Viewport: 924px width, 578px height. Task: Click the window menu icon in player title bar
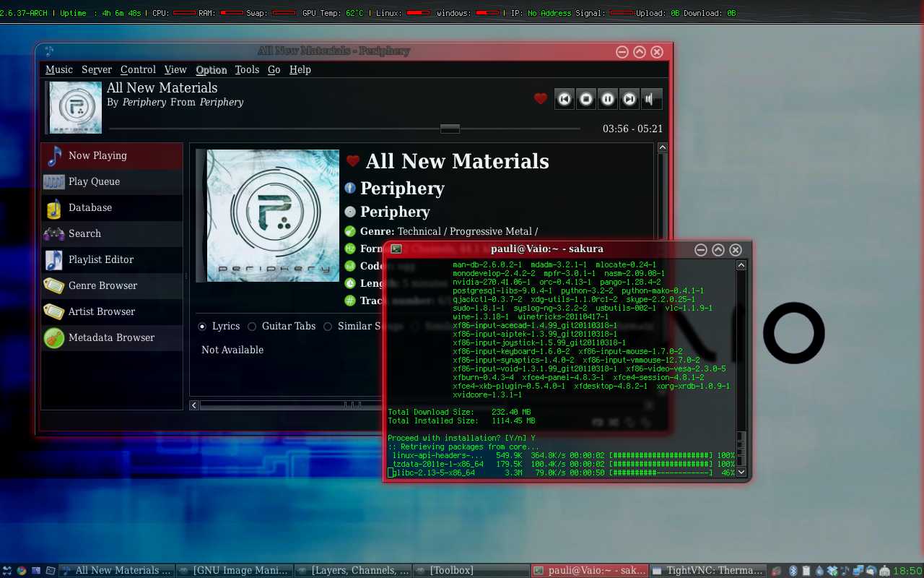[x=49, y=51]
